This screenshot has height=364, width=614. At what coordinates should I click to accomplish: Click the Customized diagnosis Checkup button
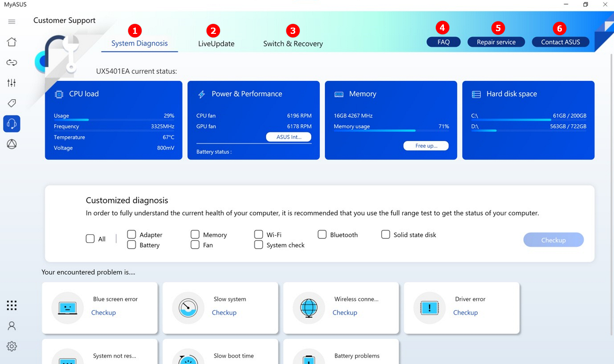click(553, 240)
